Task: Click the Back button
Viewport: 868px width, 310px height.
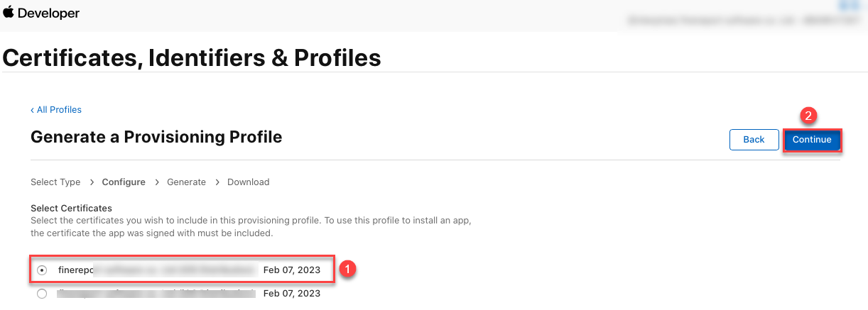Action: [754, 140]
